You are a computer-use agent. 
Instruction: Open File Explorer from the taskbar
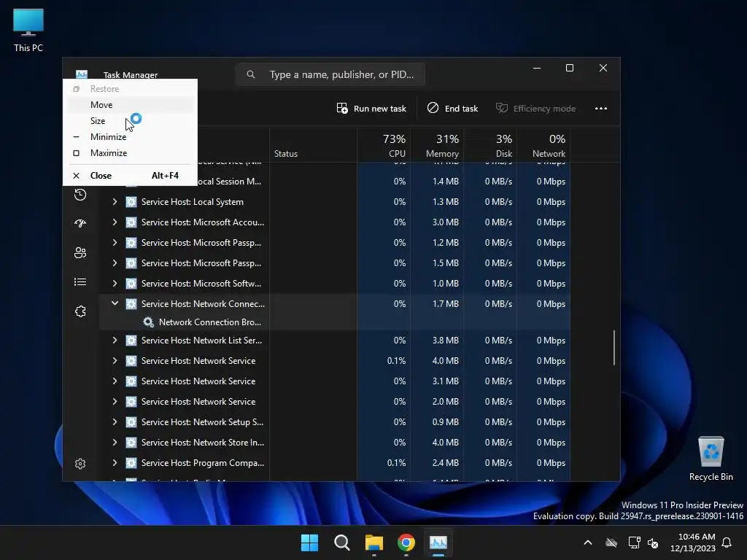[374, 542]
